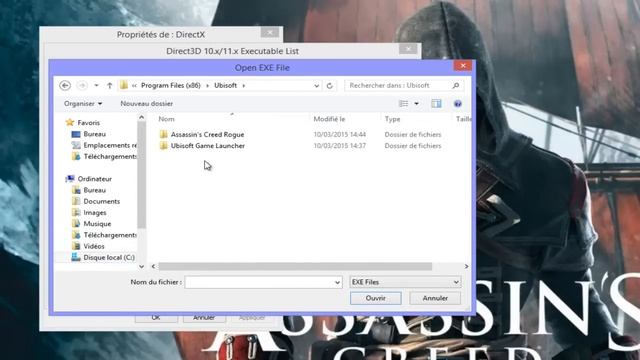Refresh the Ubisoft folder view
This screenshot has width=640, height=360.
329,86
